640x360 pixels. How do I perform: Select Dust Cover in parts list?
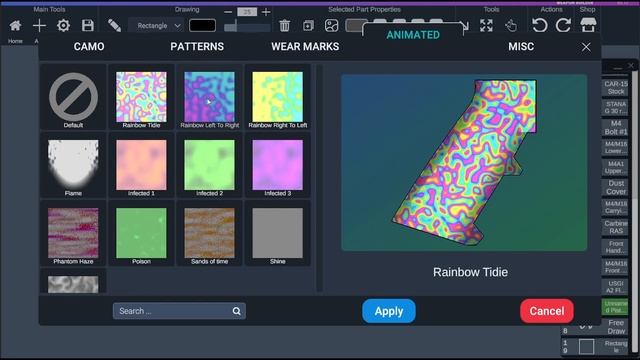click(616, 187)
